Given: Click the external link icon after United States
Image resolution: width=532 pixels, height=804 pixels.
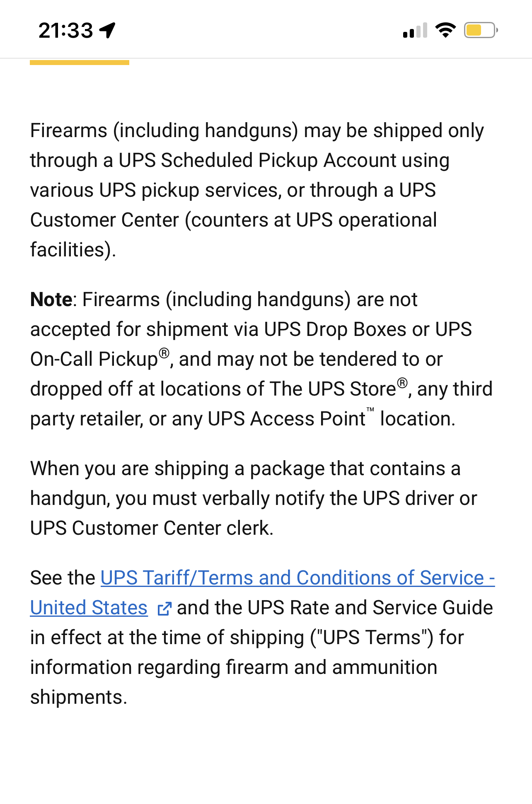Looking at the screenshot, I should [164, 608].
